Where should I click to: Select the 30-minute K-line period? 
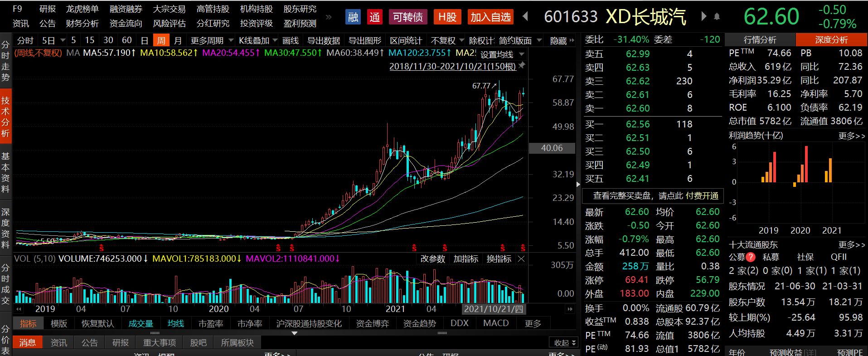(x=108, y=40)
